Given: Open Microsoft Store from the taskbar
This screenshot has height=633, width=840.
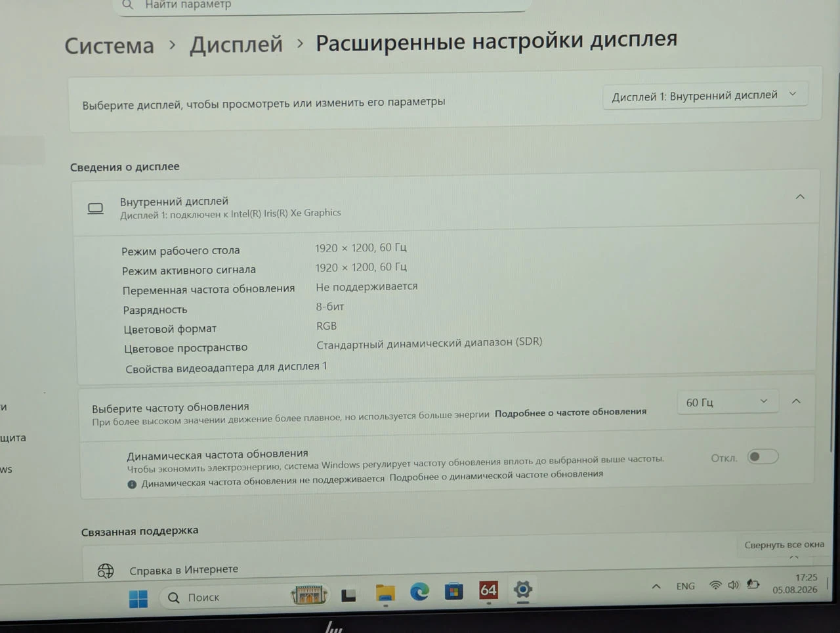Looking at the screenshot, I should 453,591.
